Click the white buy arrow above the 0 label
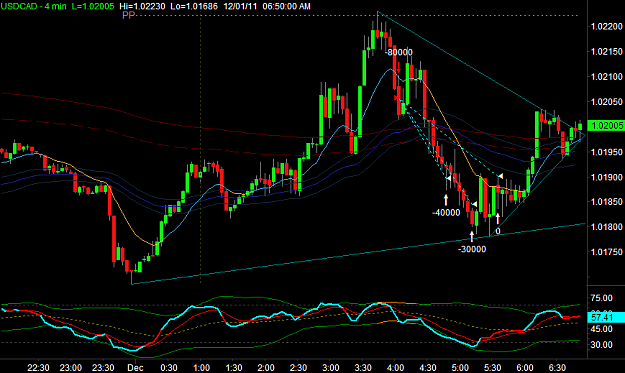Viewport: 625px width, 373px height. point(497,219)
